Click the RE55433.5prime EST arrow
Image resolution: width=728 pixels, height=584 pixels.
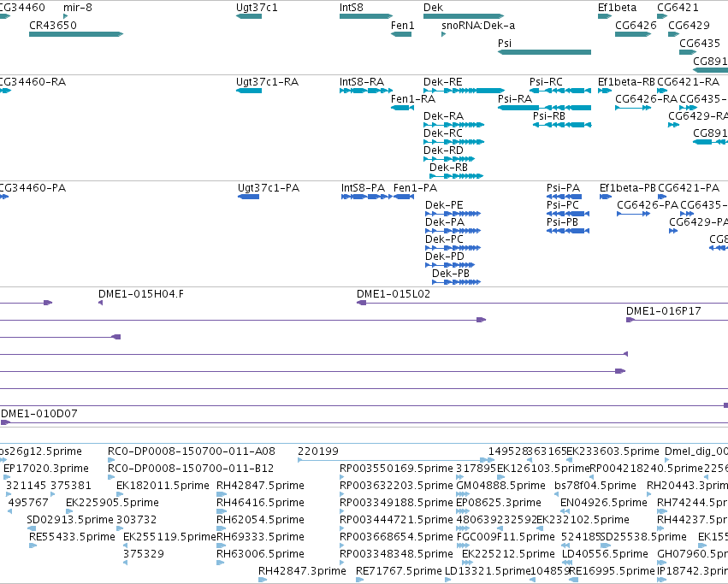coord(33,546)
